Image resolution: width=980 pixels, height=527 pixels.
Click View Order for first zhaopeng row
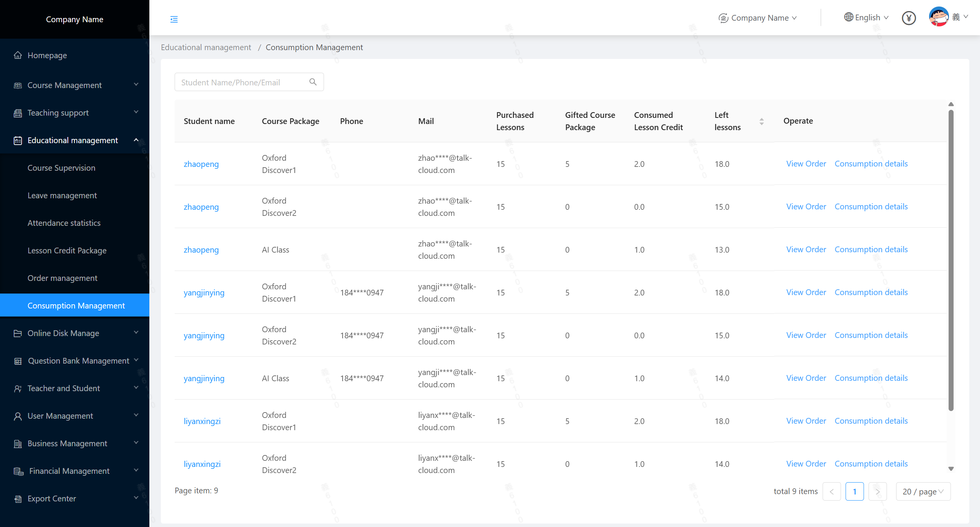tap(806, 164)
